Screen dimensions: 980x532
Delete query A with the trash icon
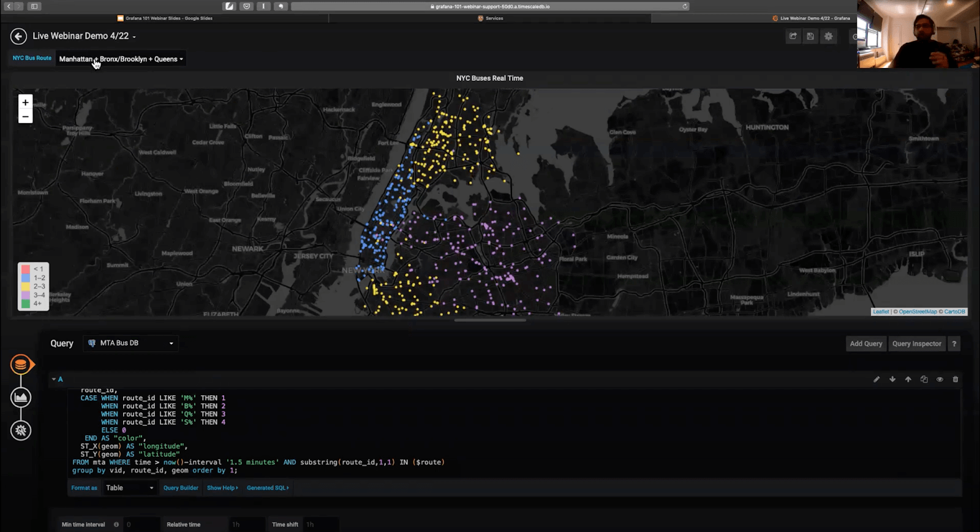pos(956,379)
